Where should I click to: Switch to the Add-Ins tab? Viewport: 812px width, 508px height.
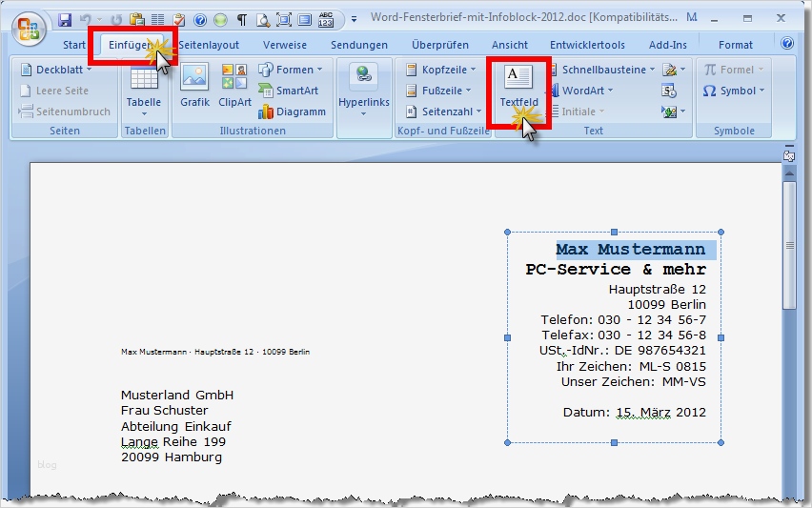(667, 45)
